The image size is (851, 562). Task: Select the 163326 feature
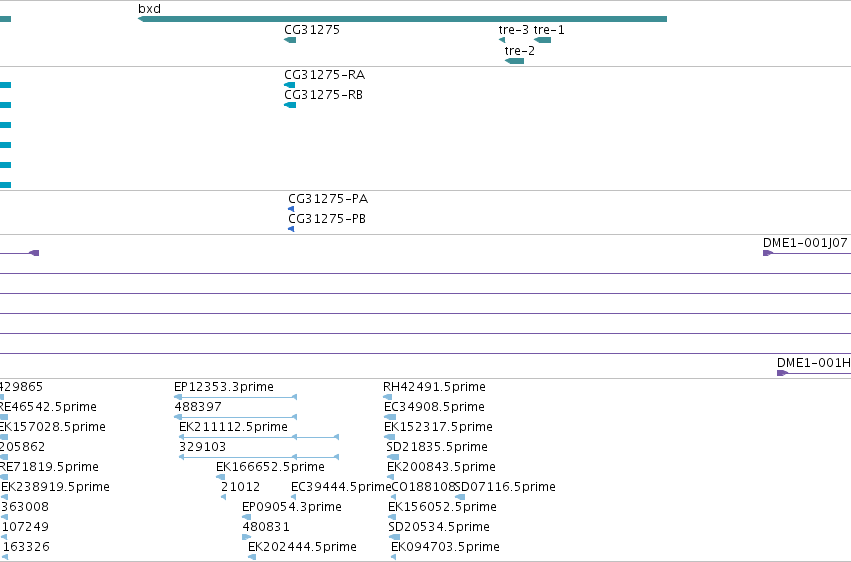4,557
